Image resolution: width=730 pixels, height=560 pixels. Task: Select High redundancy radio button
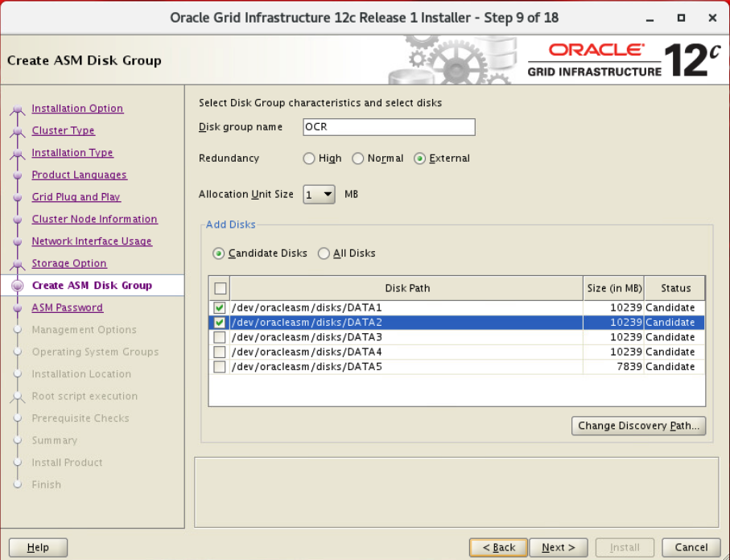pyautogui.click(x=309, y=159)
